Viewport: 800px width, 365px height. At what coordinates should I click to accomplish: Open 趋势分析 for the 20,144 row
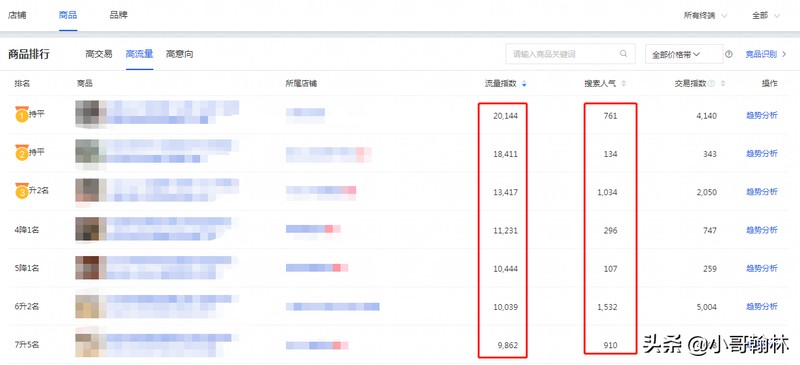tap(762, 115)
